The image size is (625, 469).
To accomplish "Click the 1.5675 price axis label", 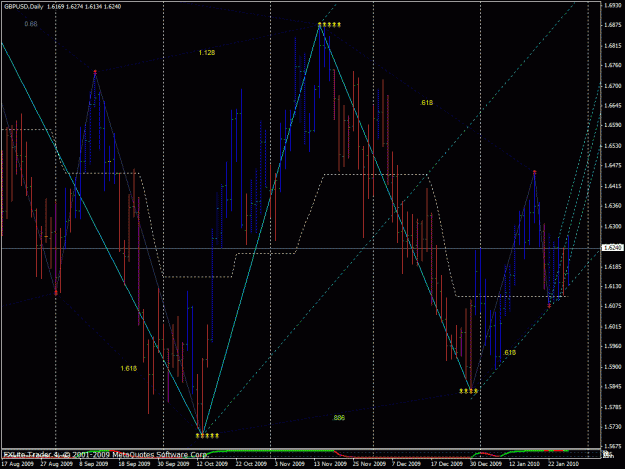I will tap(613, 447).
